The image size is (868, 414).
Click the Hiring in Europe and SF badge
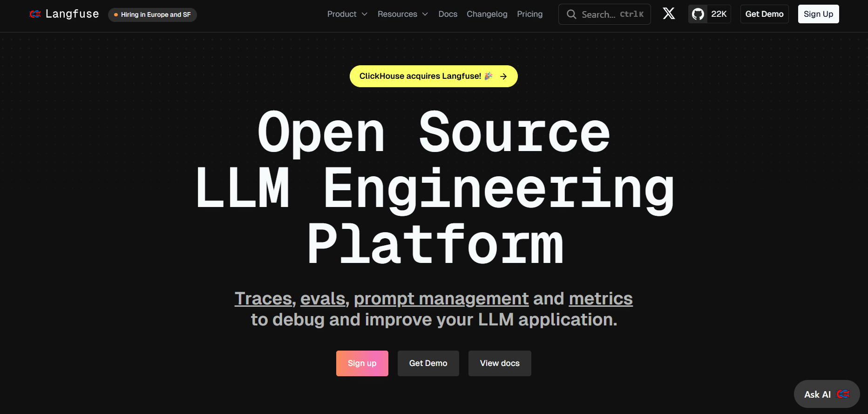[x=152, y=14]
